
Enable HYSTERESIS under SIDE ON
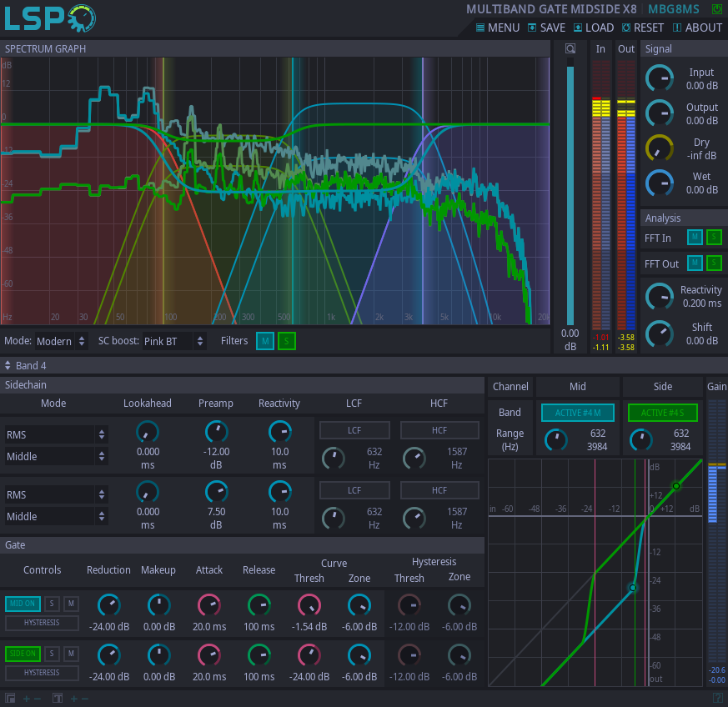point(42,673)
